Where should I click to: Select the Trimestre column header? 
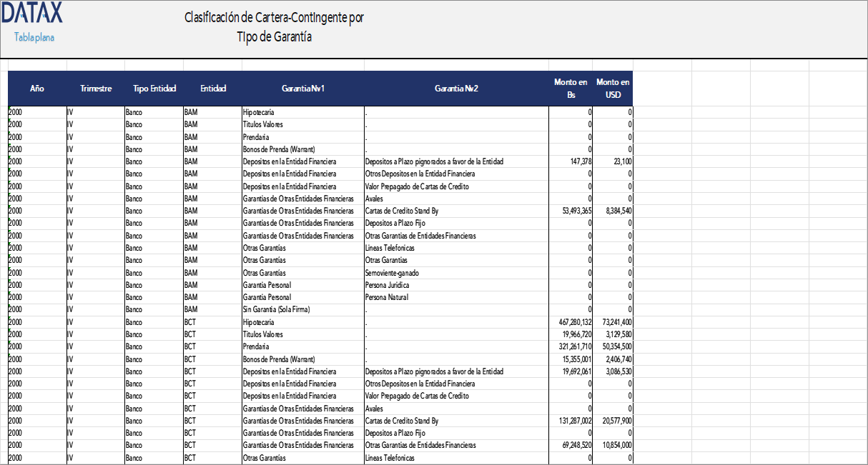96,88
